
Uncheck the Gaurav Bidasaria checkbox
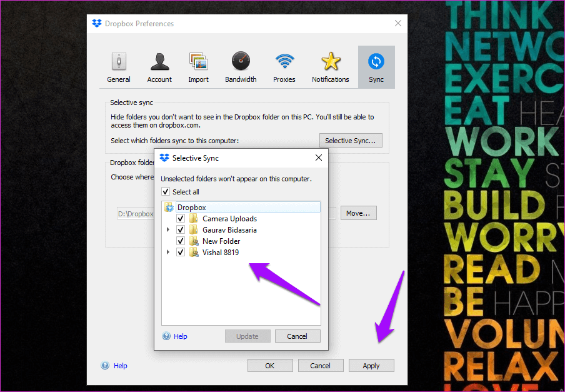181,230
